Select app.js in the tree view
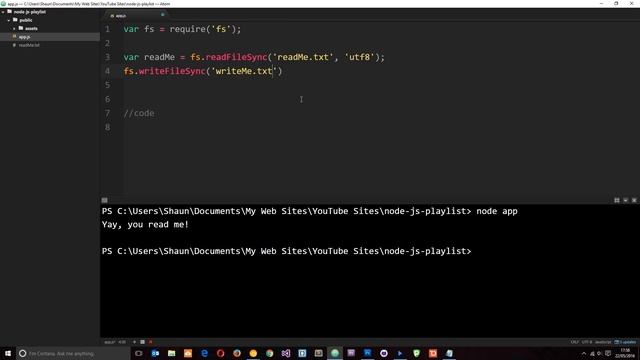The width and height of the screenshot is (640, 360). click(x=50, y=37)
